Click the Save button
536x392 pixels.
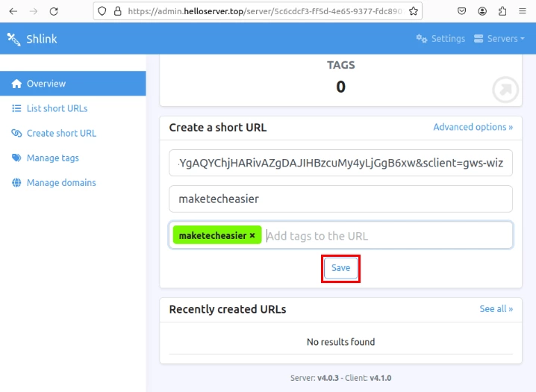click(x=341, y=268)
